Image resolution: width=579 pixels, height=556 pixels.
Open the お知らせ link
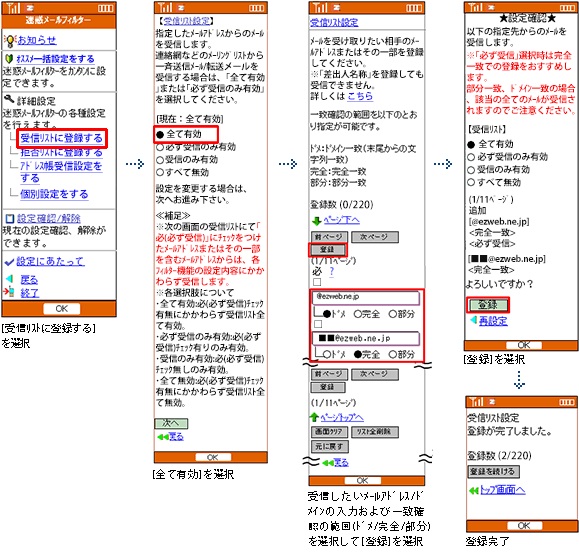(x=37, y=40)
